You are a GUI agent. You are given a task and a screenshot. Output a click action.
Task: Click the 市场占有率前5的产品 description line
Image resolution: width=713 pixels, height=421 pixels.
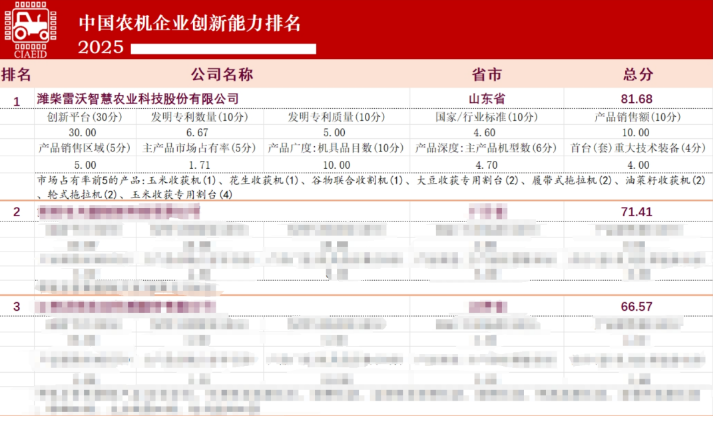(371, 187)
